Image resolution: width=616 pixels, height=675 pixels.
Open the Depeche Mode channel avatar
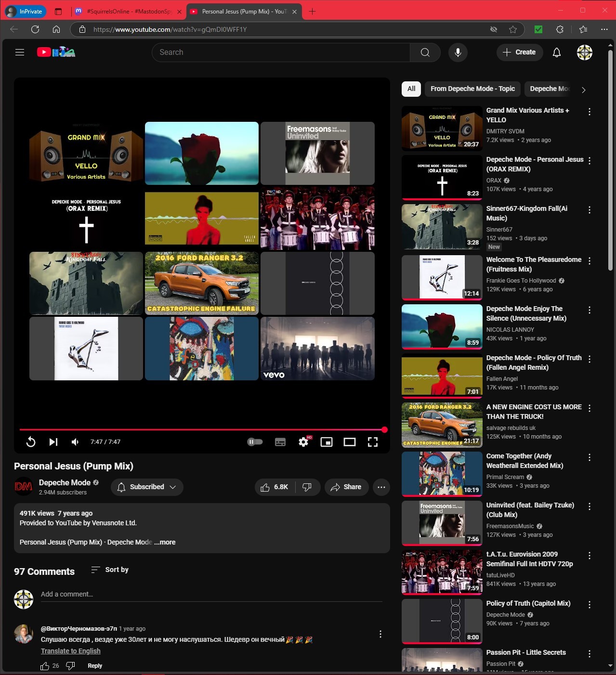[23, 487]
